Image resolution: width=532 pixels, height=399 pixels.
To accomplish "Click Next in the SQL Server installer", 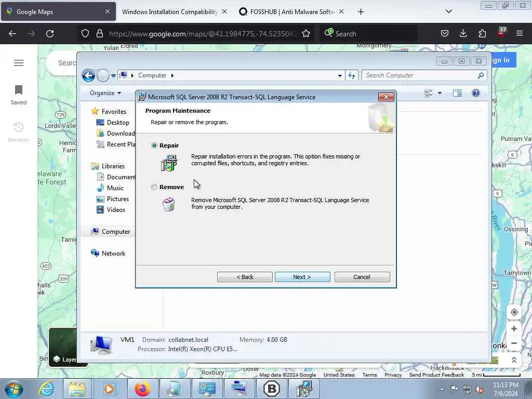I will click(302, 277).
